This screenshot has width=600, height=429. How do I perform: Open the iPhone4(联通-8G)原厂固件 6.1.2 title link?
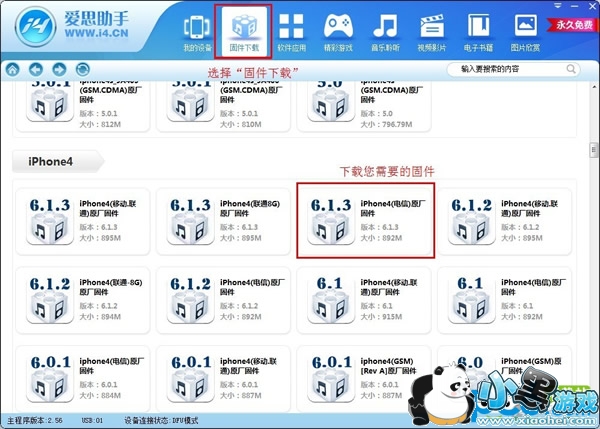click(111, 287)
